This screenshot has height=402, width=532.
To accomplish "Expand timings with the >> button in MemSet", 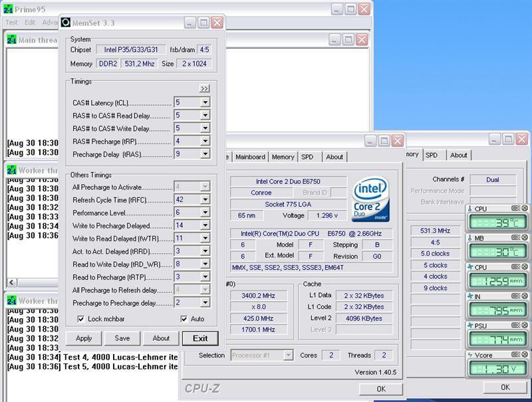I will point(204,88).
